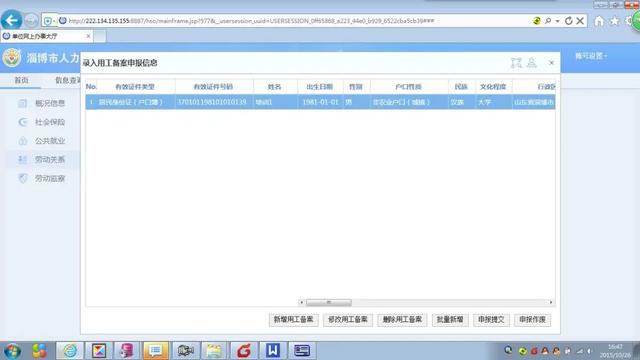
Task: Click the 有效证件号码 column header
Action: pyautogui.click(x=213, y=87)
